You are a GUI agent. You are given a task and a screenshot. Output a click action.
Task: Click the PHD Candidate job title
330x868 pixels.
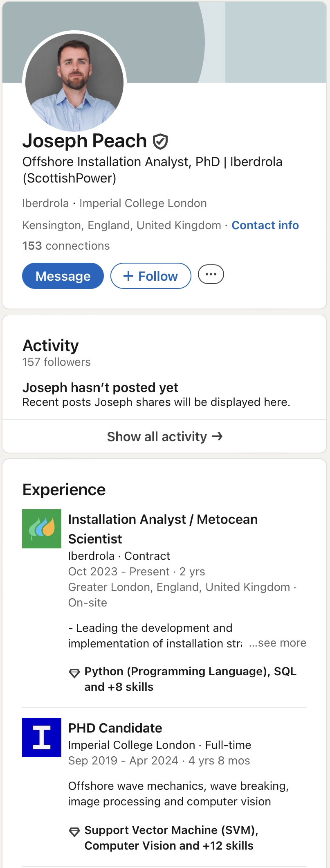click(115, 728)
